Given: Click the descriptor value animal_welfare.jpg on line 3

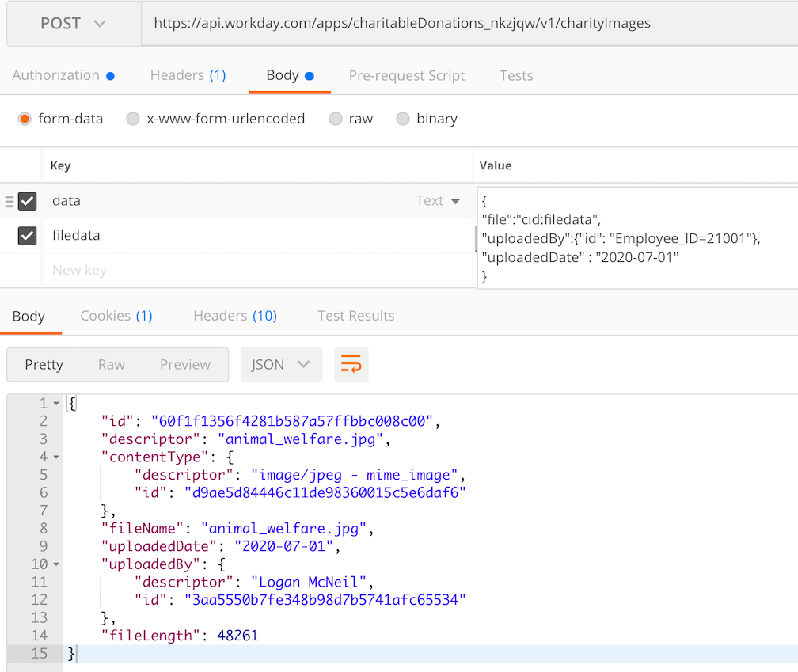Looking at the screenshot, I should pyautogui.click(x=300, y=439).
